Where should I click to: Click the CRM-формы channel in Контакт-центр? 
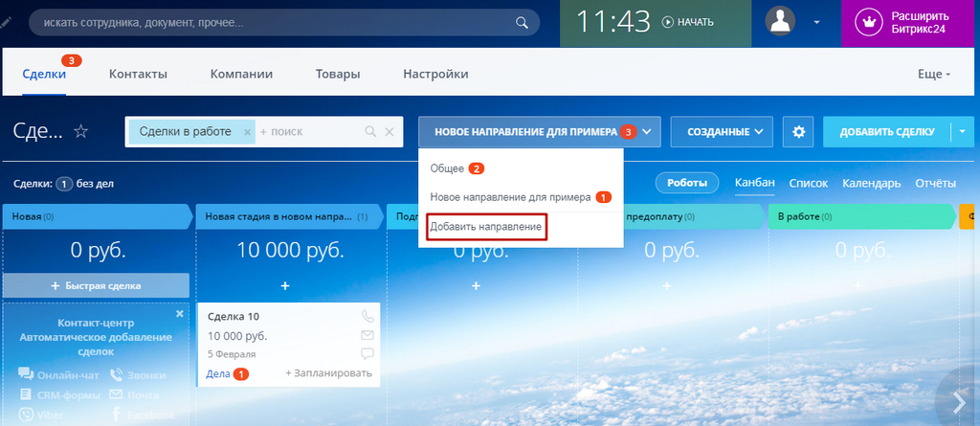(x=60, y=395)
